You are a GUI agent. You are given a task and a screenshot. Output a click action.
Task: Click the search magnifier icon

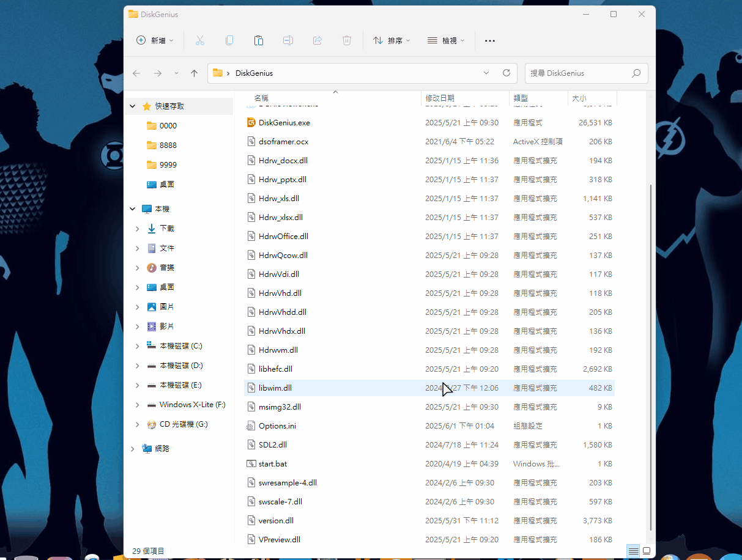point(636,73)
